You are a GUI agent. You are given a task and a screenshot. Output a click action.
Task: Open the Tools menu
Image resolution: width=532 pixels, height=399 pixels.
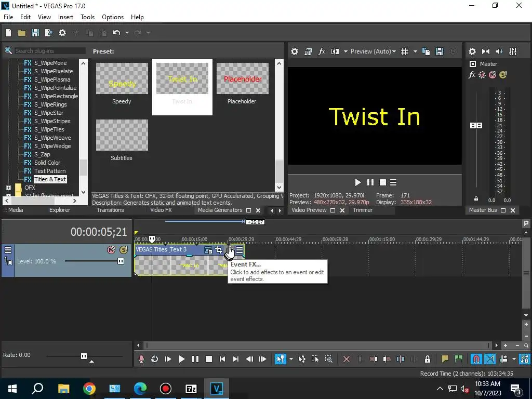click(87, 17)
